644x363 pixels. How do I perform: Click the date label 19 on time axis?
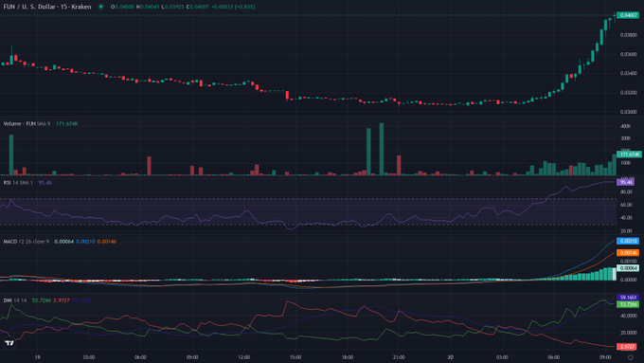tap(37, 357)
